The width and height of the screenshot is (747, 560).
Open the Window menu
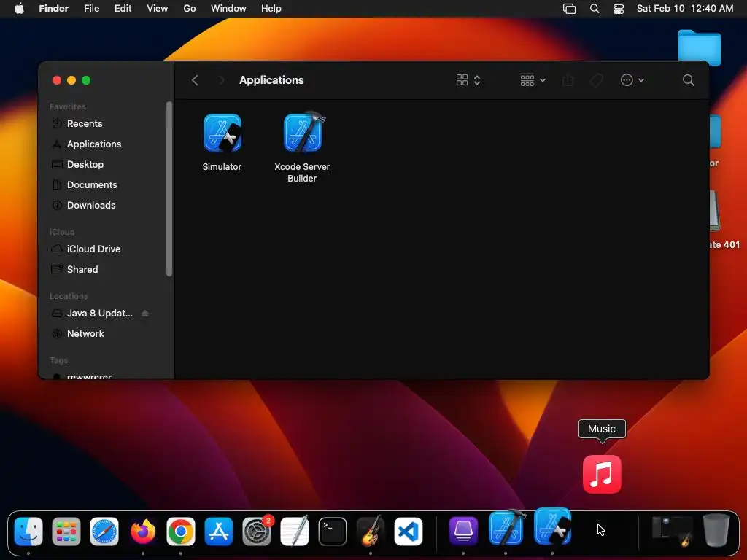228,8
